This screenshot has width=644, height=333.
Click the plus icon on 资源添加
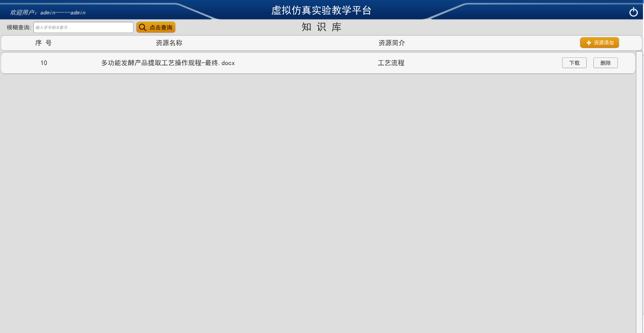point(588,43)
